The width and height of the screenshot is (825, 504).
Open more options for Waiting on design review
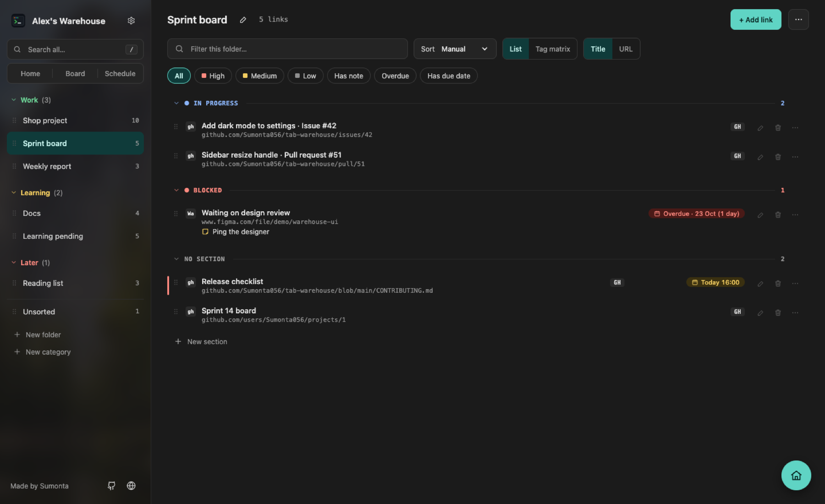point(795,214)
